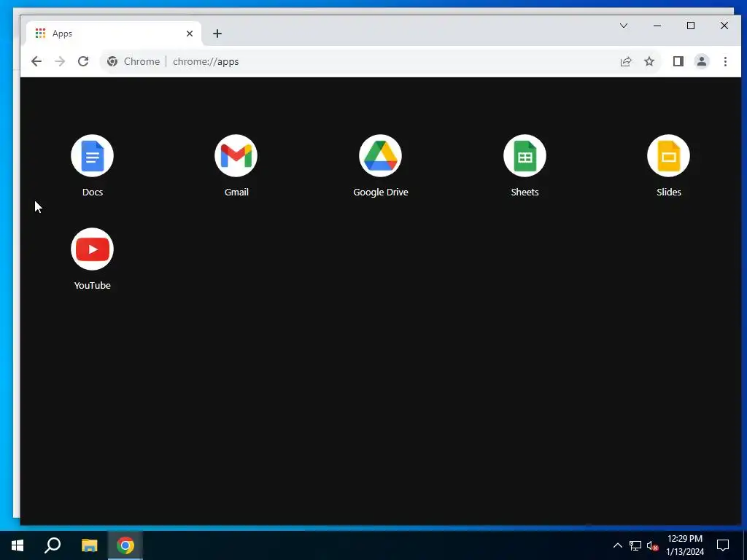View site information via Chrome icon
Viewport: 747px width, 560px height.
coord(112,61)
